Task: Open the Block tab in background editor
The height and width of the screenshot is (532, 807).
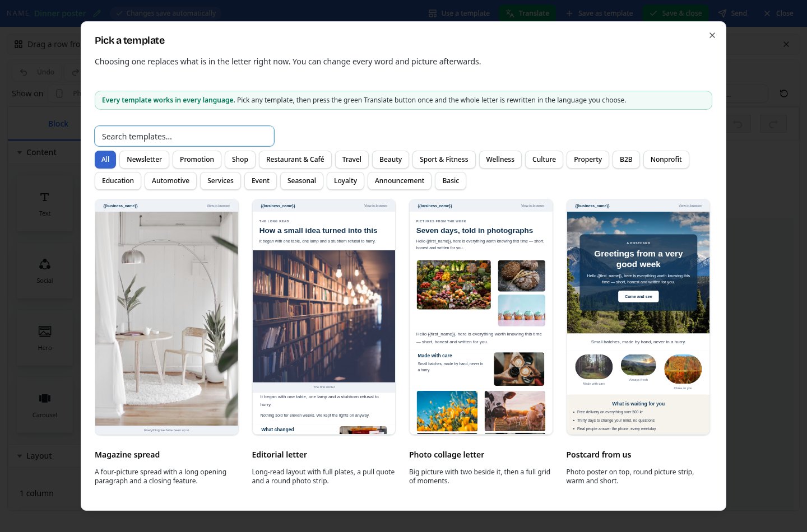Action: tap(58, 124)
